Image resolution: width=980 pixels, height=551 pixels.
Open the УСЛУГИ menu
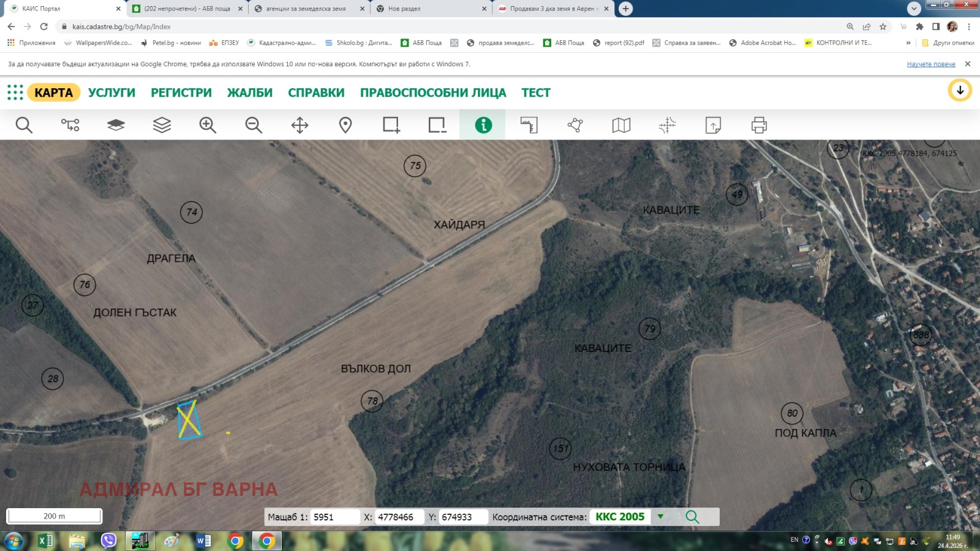click(111, 92)
